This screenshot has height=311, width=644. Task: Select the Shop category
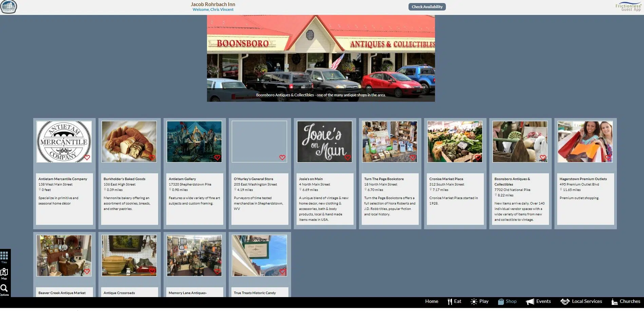click(x=507, y=302)
